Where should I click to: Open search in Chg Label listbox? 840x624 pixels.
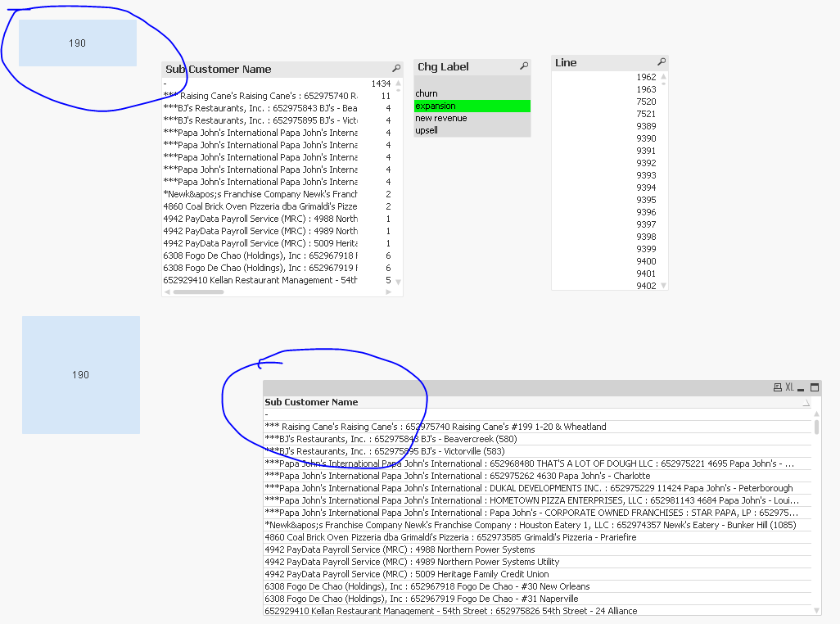(524, 66)
